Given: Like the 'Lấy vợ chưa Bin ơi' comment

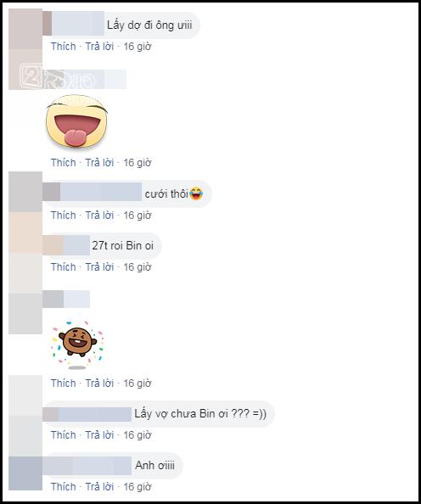Looking at the screenshot, I should click(64, 435).
